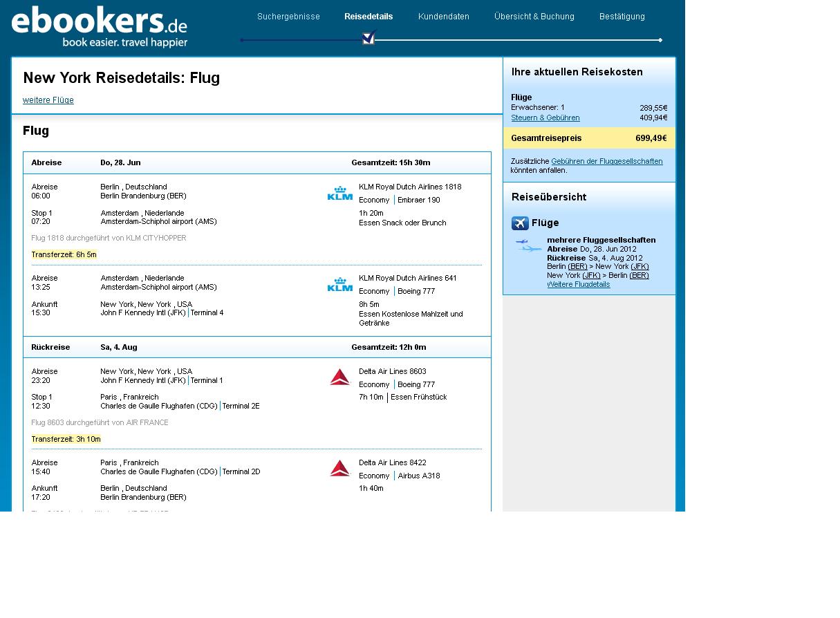Screen dimensions: 840x618
Task: Open Gebühren der Fluggesellschaften link
Action: (607, 161)
